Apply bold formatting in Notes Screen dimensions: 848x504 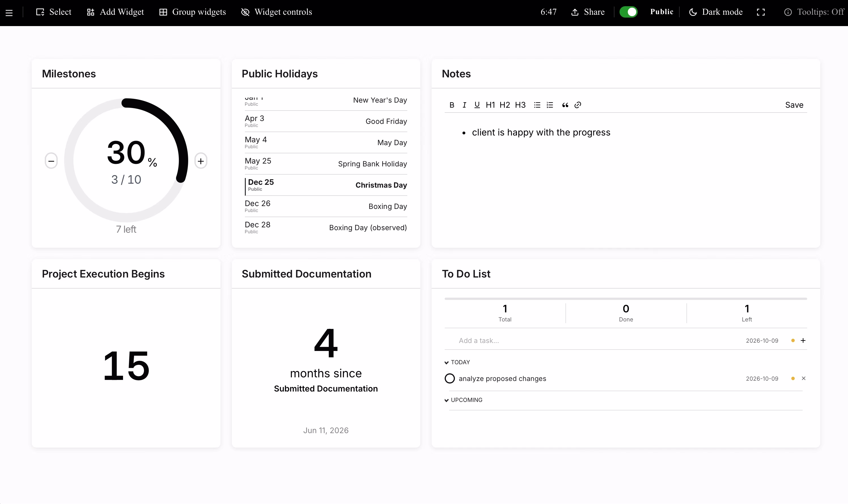pos(452,105)
